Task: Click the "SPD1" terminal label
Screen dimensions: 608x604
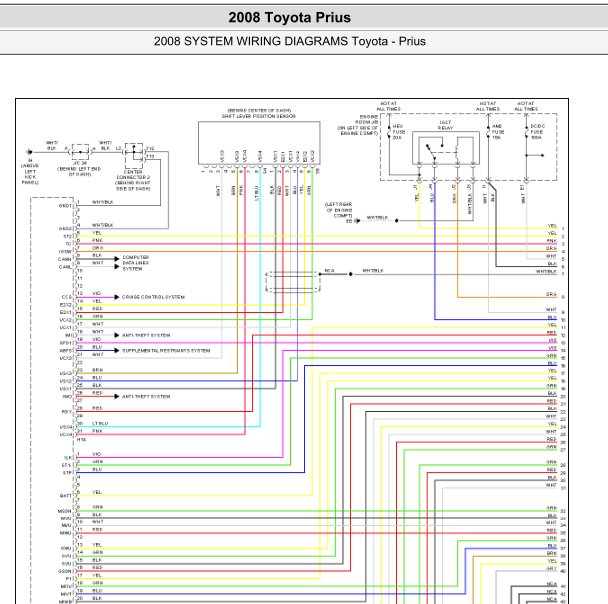Action: 66,343
